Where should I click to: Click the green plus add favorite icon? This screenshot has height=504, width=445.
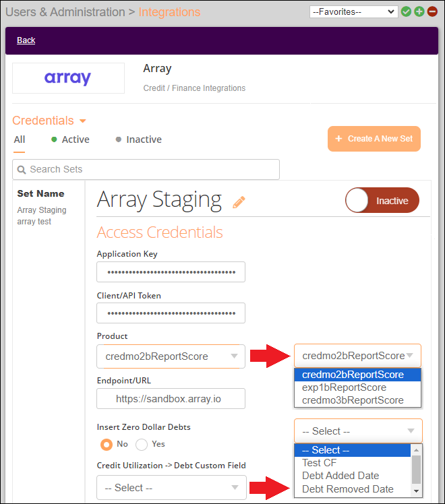419,12
